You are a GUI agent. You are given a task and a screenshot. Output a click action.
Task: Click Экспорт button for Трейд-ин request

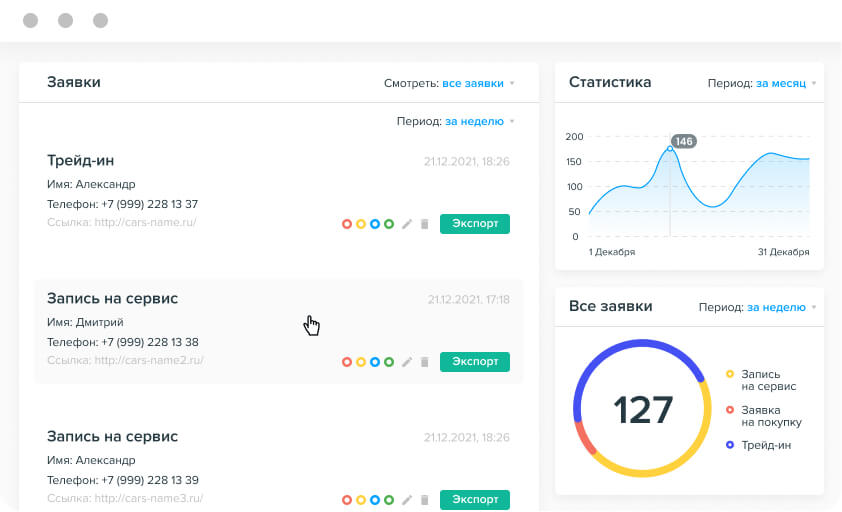coord(474,224)
